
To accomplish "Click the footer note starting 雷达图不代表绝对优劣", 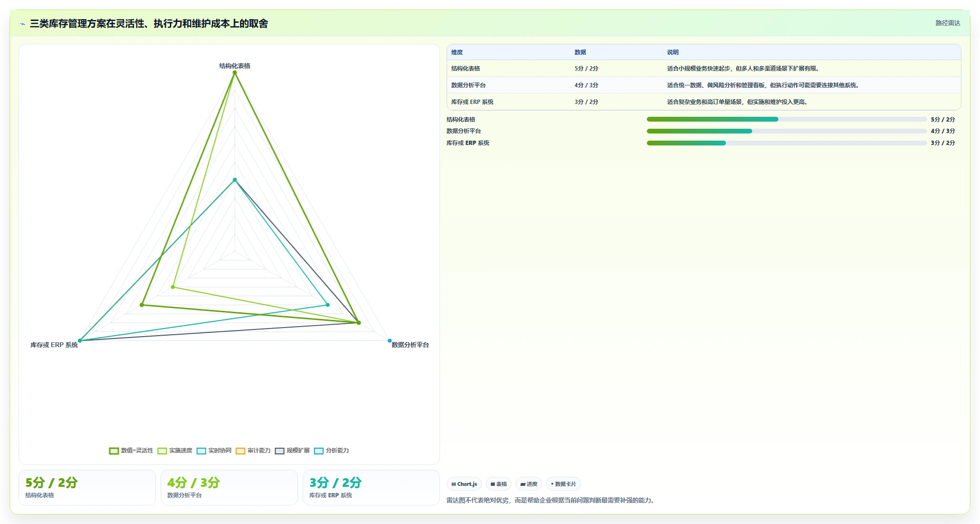I will [551, 501].
